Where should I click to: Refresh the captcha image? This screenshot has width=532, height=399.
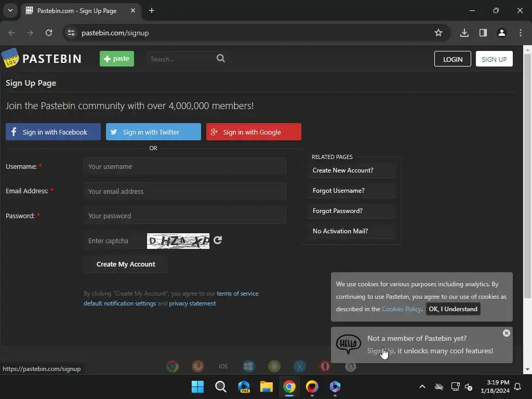218,240
